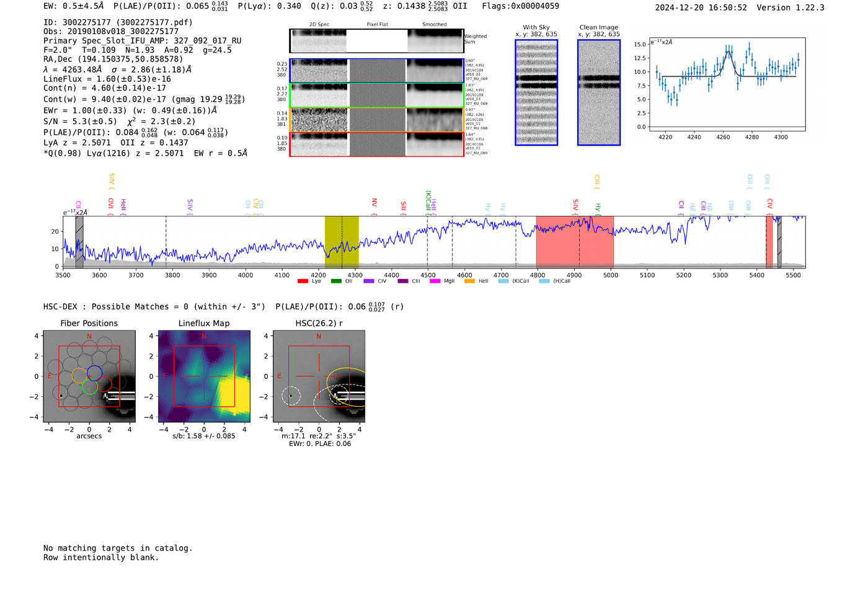
Task: Click the MgII magenta legend swatch
Action: tap(436, 281)
